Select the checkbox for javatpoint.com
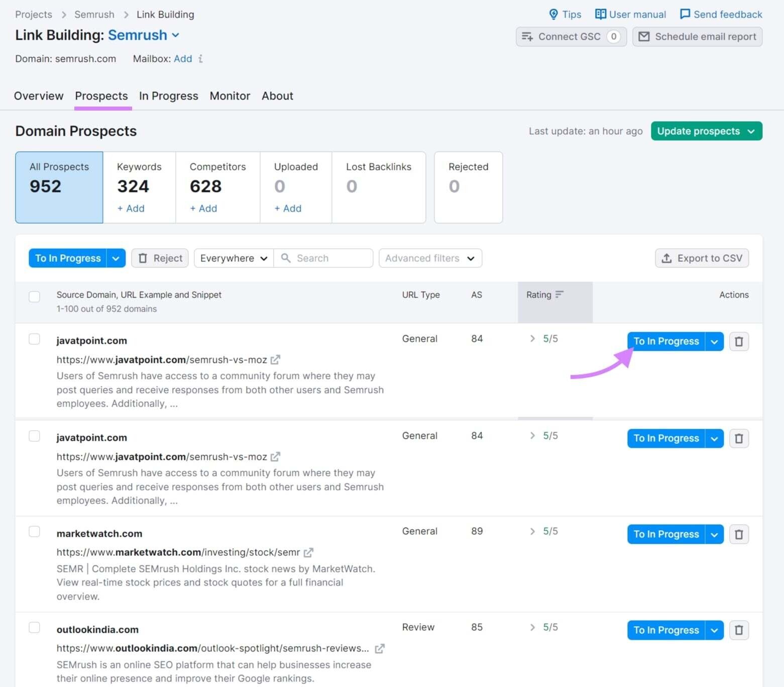 coord(34,339)
